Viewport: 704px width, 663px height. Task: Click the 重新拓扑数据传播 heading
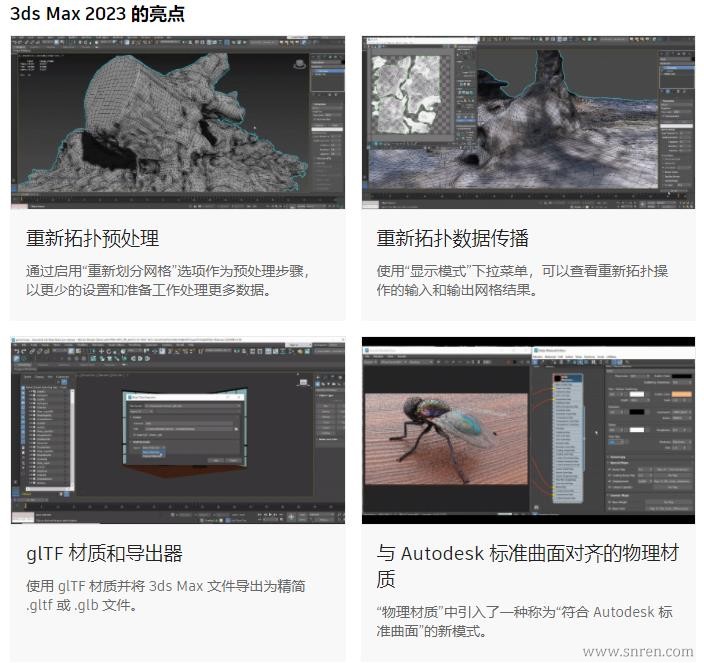(453, 238)
